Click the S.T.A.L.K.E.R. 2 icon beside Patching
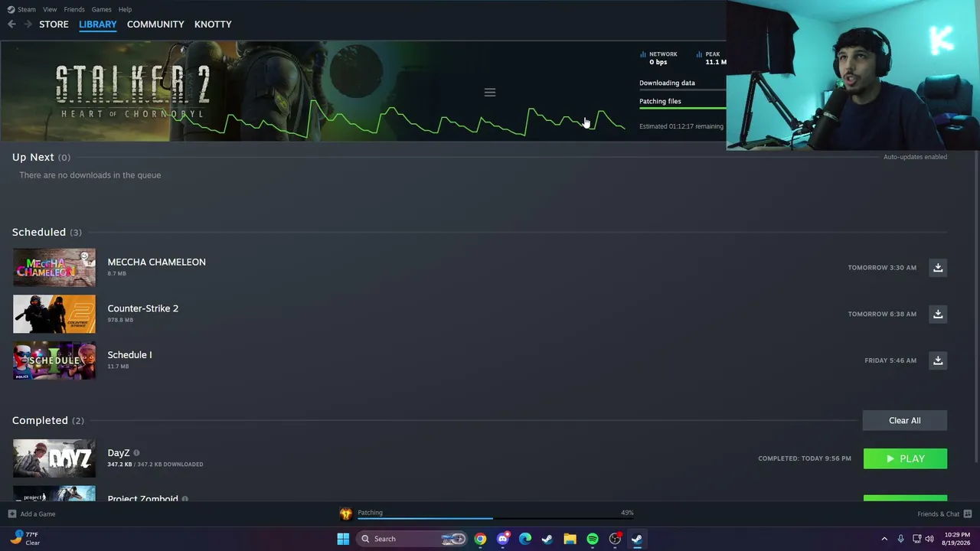980x551 pixels. (x=346, y=514)
